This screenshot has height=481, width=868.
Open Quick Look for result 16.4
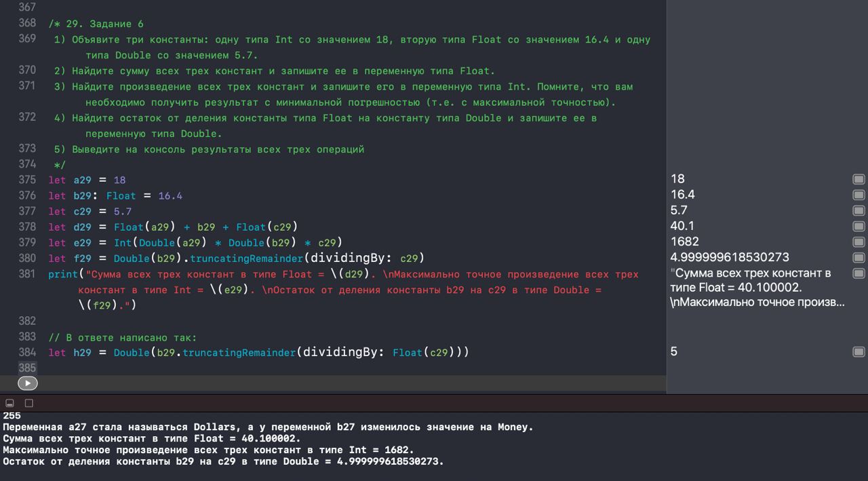859,195
